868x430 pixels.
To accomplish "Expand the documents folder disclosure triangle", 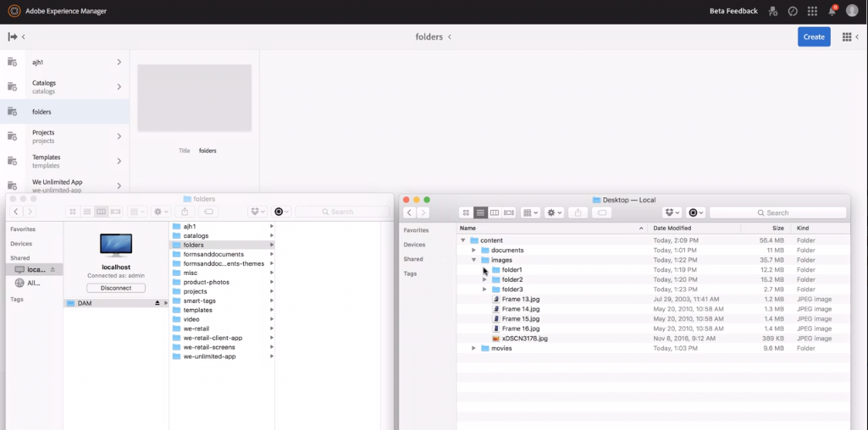I will 474,251.
